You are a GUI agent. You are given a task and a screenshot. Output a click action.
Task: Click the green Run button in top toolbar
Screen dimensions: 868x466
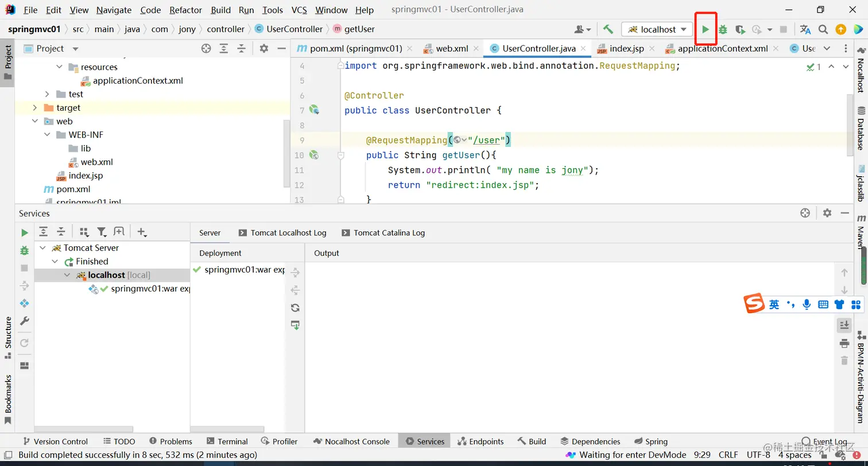click(706, 29)
